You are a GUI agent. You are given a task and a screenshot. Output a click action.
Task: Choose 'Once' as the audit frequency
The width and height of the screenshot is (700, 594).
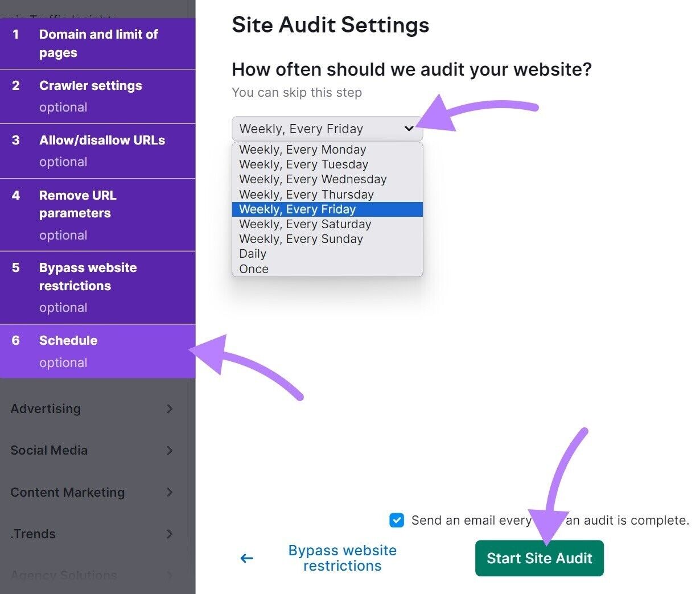tap(253, 269)
